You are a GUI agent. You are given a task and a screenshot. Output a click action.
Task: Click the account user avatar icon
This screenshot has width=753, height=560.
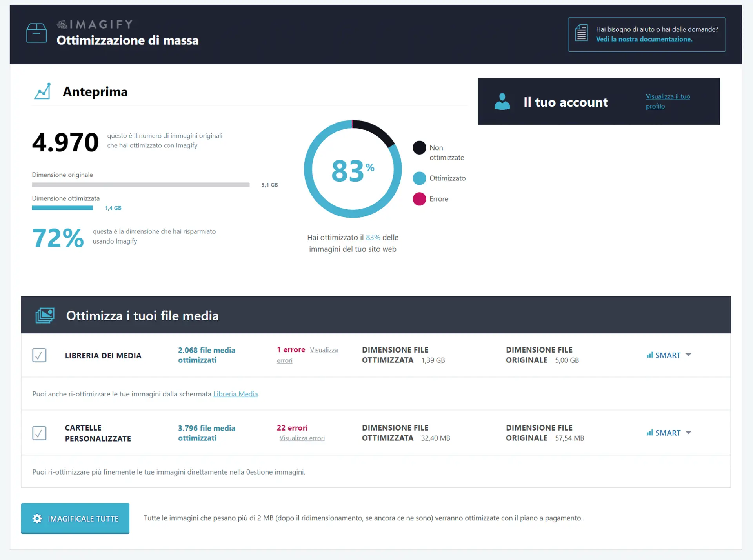[x=502, y=102]
